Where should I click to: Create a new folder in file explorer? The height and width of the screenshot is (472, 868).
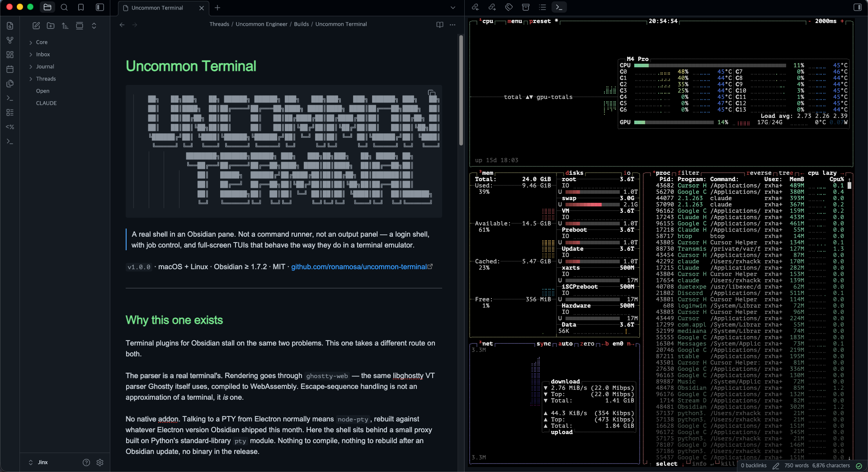point(51,26)
